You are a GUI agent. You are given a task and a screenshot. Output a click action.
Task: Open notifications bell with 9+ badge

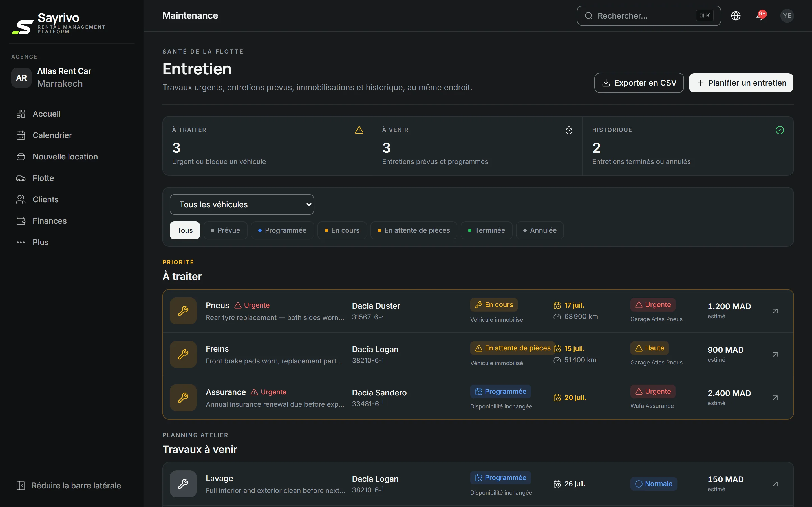pos(761,16)
